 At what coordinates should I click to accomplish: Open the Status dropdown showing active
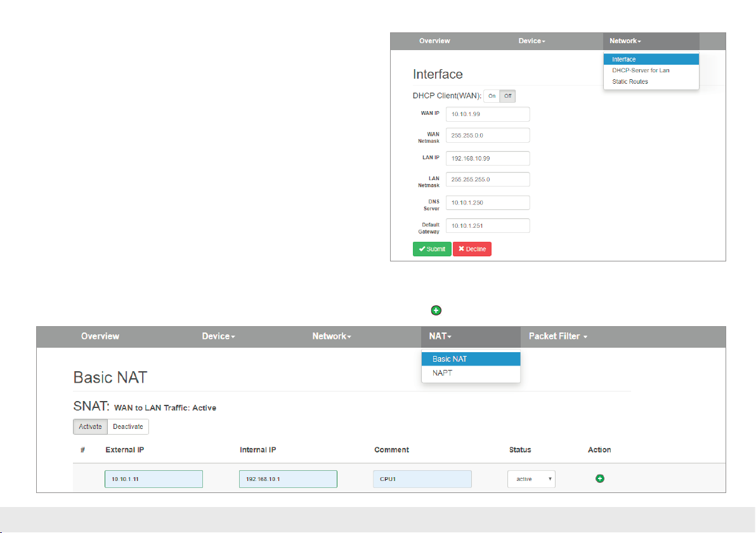[531, 479]
